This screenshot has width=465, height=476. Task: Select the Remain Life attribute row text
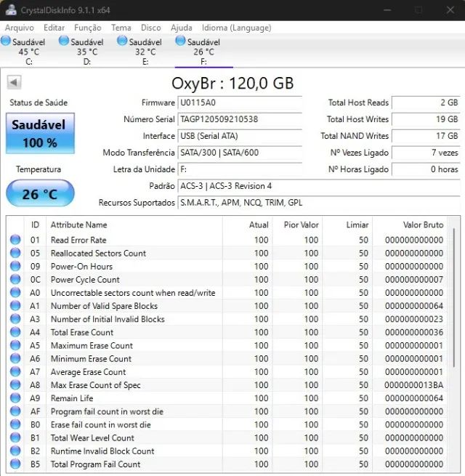(x=72, y=398)
